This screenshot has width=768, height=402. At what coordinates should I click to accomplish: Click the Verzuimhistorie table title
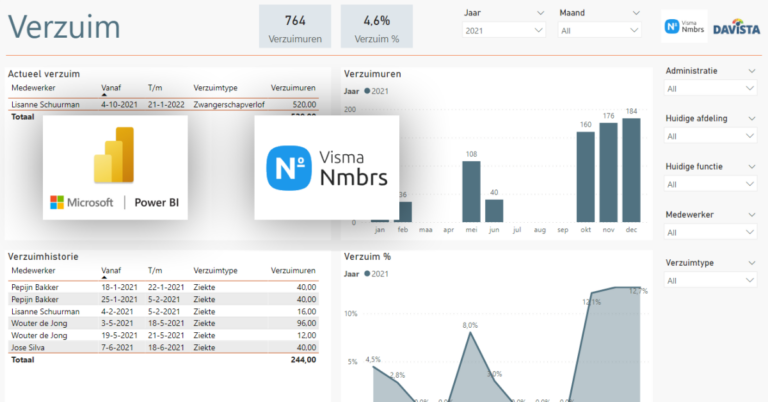(43, 257)
